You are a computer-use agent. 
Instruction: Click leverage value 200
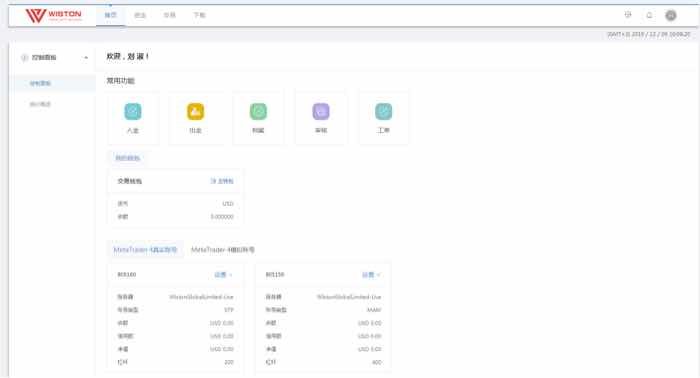tap(229, 362)
